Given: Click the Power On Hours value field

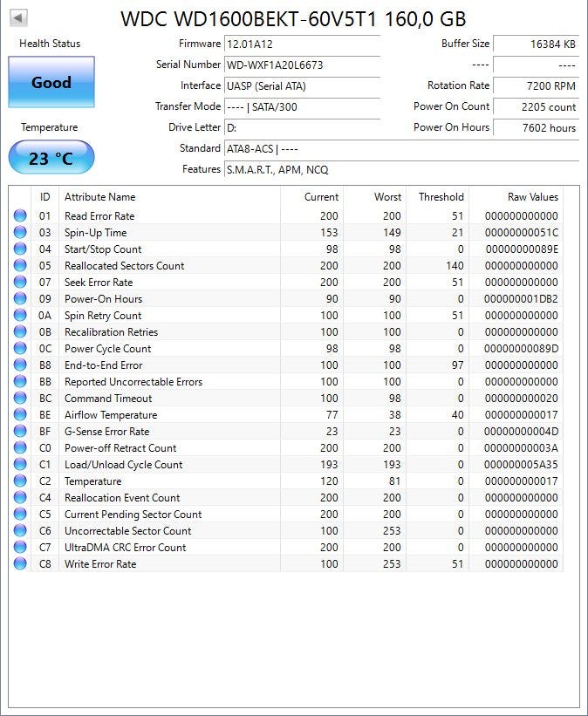Looking at the screenshot, I should [536, 127].
